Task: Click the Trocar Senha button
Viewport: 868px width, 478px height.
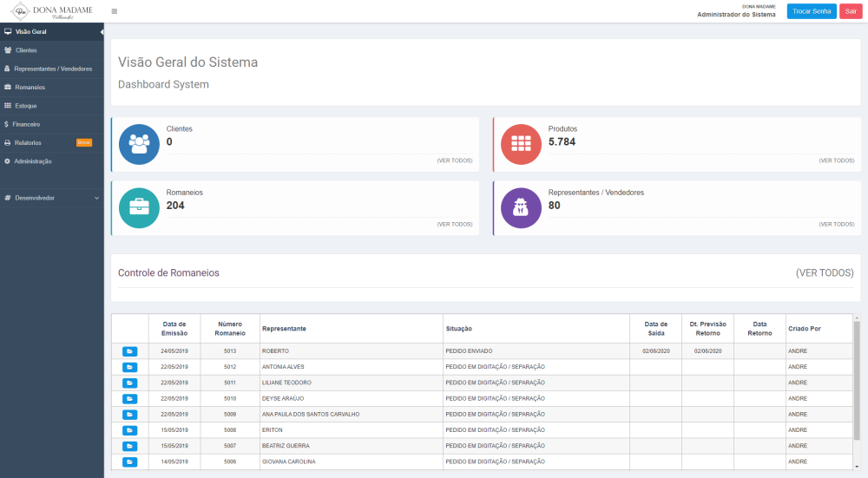Action: (812, 11)
